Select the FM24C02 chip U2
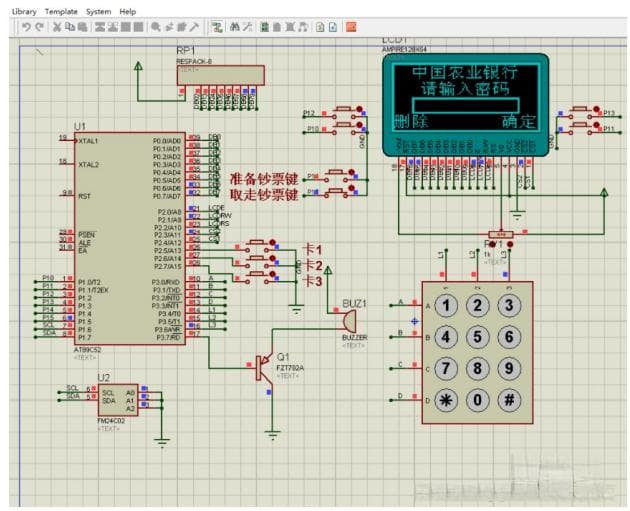Screen dimensions: 630x511 pyautogui.click(x=118, y=400)
